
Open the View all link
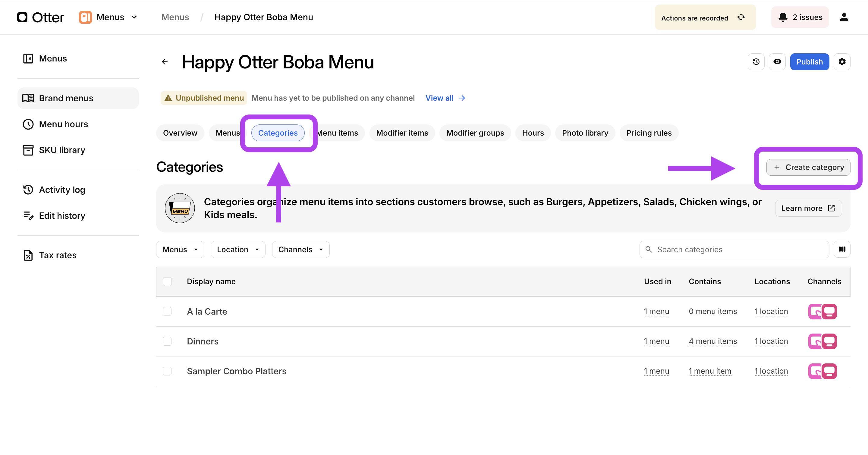click(x=445, y=98)
